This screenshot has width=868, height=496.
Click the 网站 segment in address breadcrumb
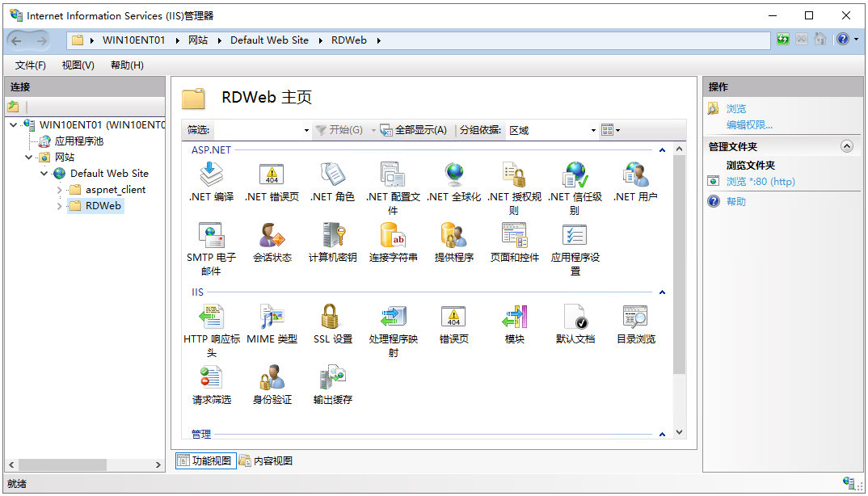click(198, 40)
